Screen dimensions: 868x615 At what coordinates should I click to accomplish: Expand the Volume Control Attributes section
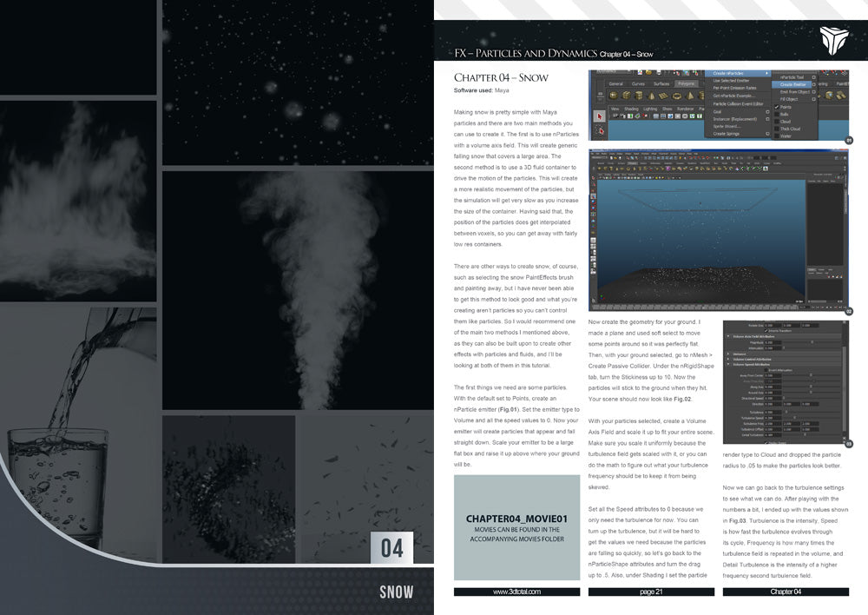click(728, 358)
